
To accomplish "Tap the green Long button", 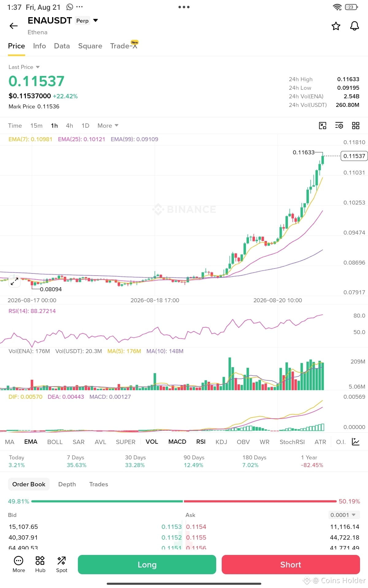I will tap(147, 564).
